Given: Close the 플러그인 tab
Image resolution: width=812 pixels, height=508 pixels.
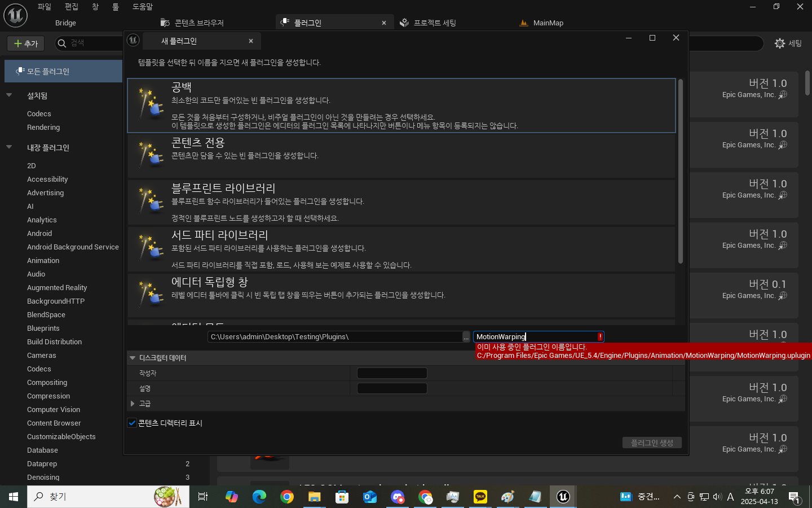Looking at the screenshot, I should click(x=384, y=23).
